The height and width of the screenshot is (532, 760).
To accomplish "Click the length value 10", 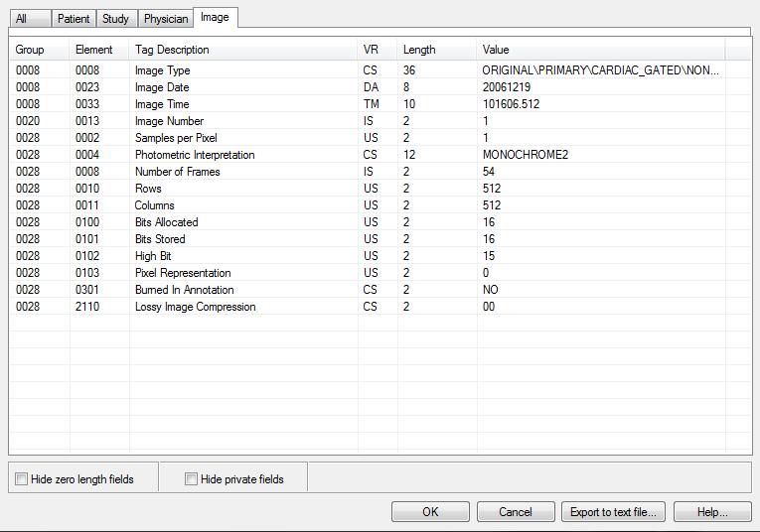I will (409, 104).
